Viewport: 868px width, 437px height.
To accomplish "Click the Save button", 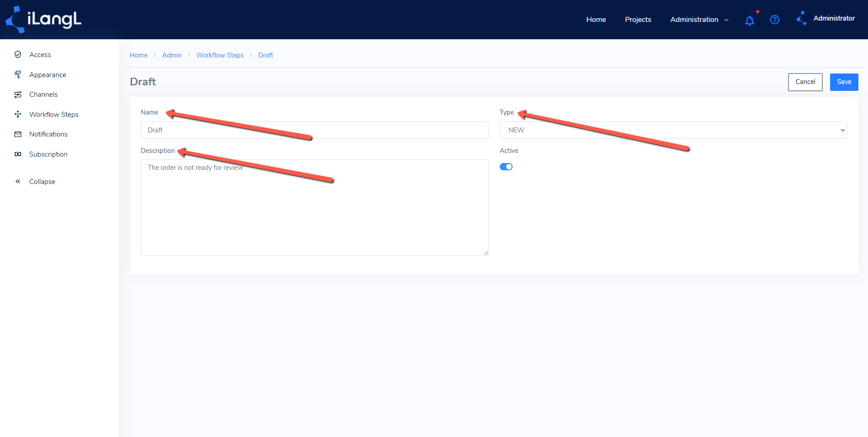I will [844, 82].
